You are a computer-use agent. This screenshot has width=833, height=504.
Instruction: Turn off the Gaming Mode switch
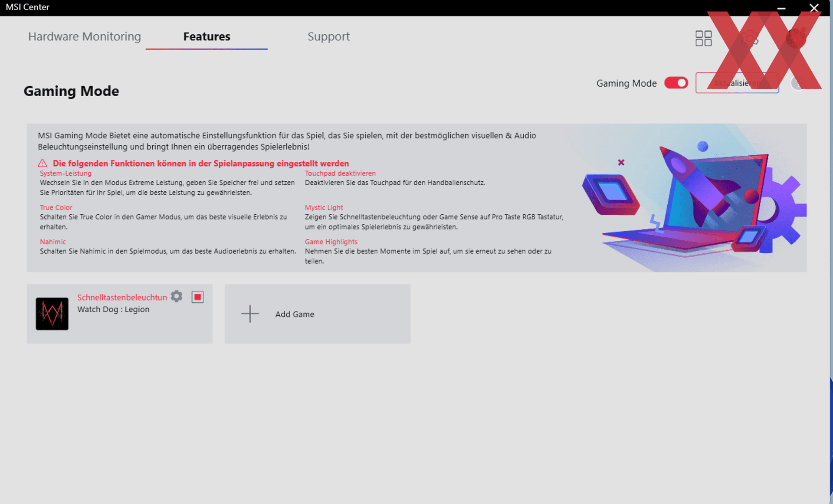coord(676,83)
